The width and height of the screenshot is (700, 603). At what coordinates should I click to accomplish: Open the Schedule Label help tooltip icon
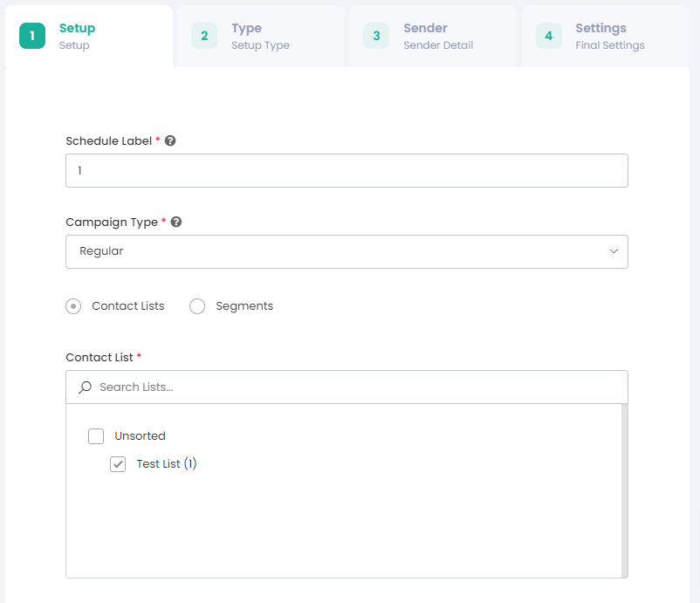pyautogui.click(x=169, y=140)
